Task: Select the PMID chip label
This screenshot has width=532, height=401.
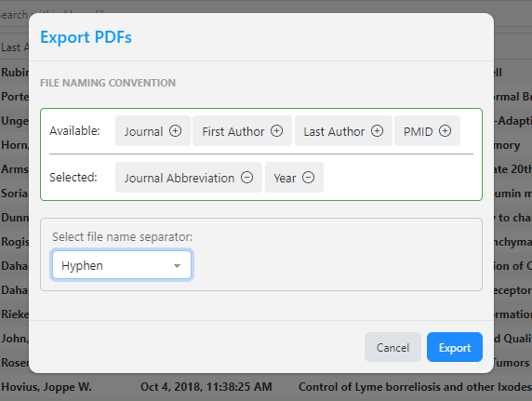Action: click(x=418, y=131)
